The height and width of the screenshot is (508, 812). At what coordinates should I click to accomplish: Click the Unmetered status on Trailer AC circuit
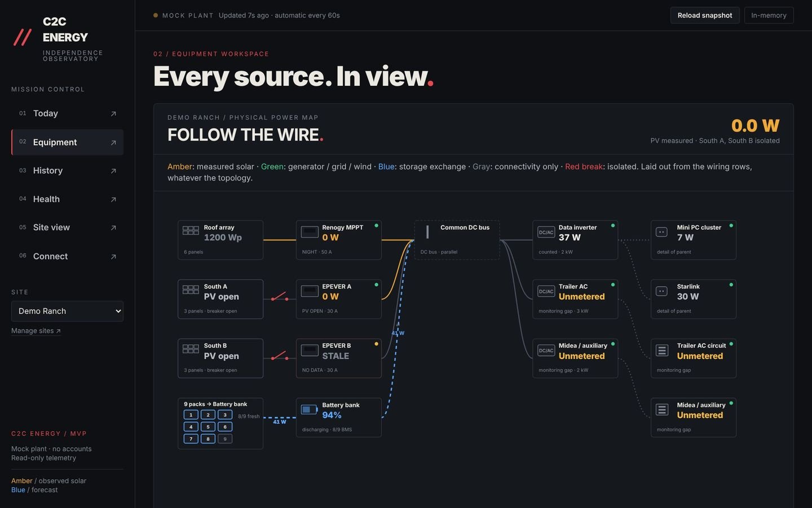700,356
